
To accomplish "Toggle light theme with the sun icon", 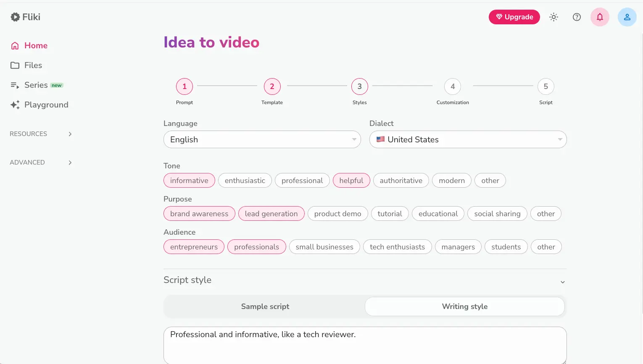I will (553, 17).
